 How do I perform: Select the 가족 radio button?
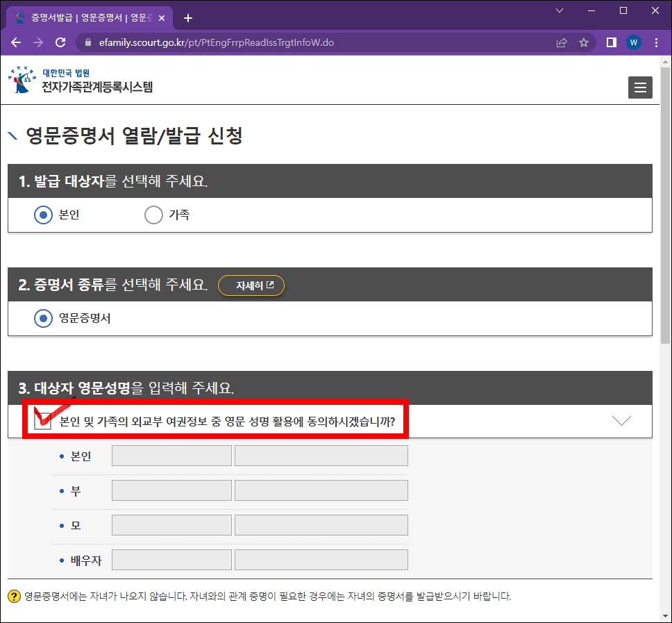point(153,215)
